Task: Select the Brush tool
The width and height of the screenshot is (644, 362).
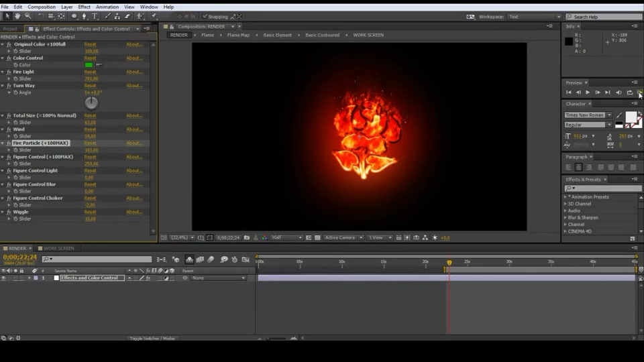Action: click(107, 16)
